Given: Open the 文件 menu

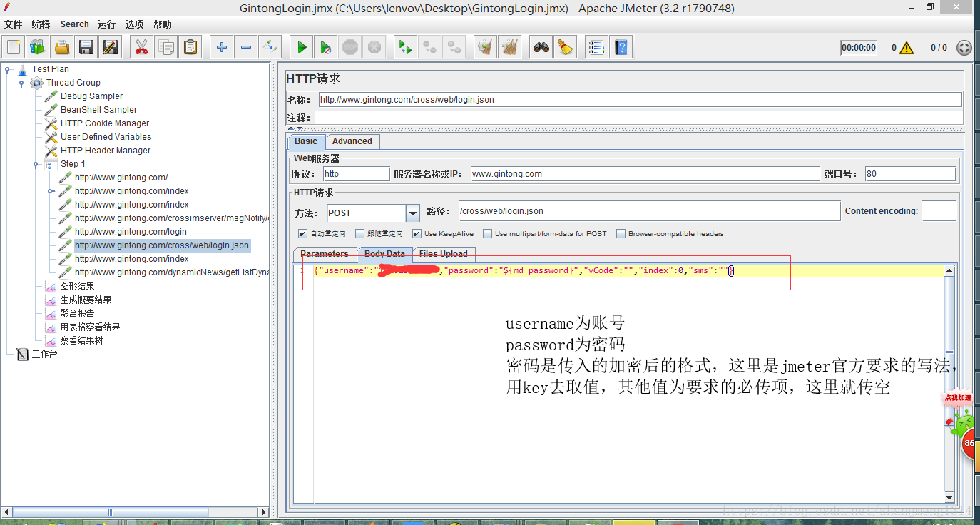Looking at the screenshot, I should coord(13,24).
